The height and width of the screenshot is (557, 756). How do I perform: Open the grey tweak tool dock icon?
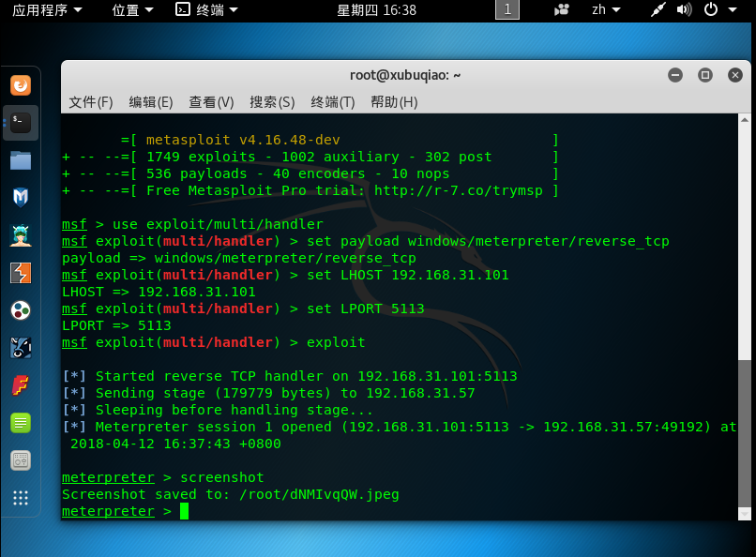pyautogui.click(x=21, y=460)
